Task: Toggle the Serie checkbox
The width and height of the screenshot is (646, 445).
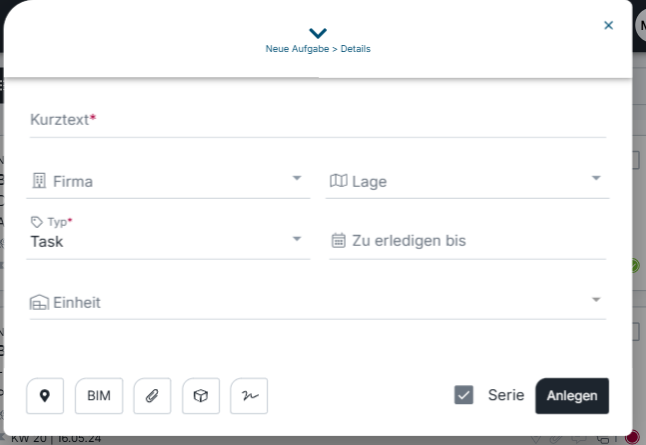Action: pyautogui.click(x=463, y=395)
